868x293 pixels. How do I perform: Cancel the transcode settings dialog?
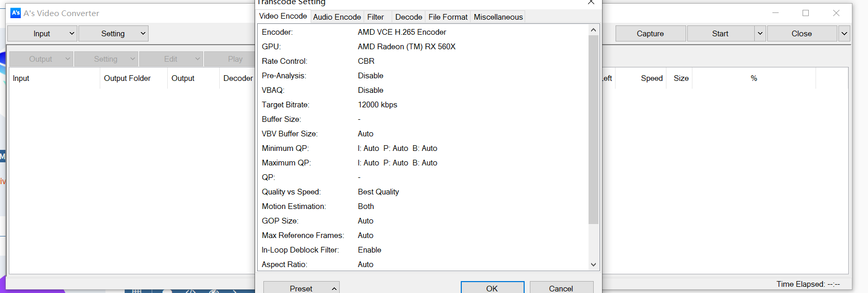pyautogui.click(x=561, y=288)
